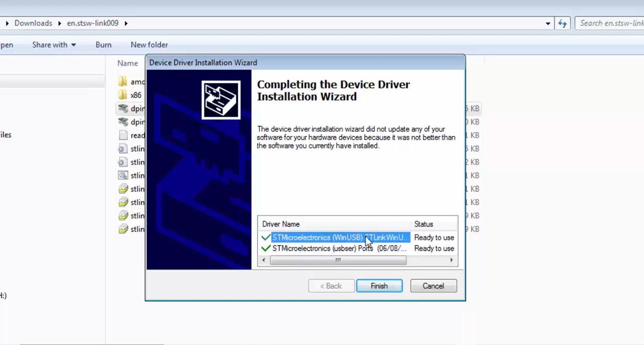Click Burn in the Explorer toolbar
This screenshot has height=345, width=644.
coord(103,45)
